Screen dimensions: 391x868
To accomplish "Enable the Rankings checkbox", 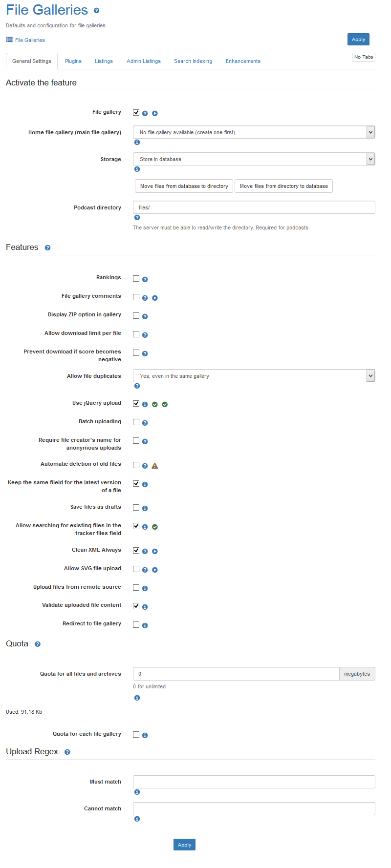I will (x=136, y=278).
